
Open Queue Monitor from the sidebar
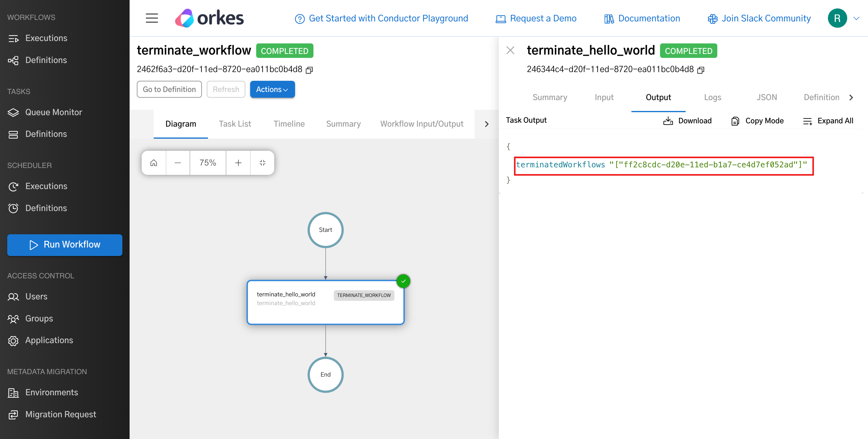pyautogui.click(x=54, y=112)
